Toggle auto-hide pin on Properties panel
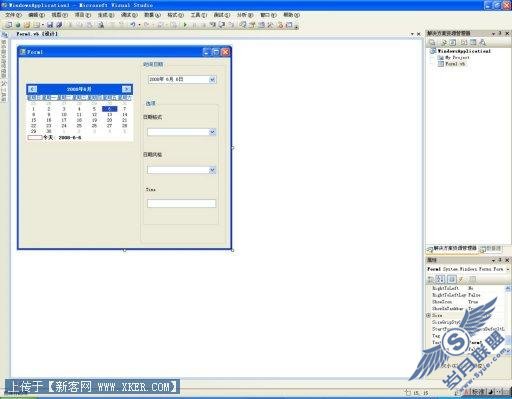This screenshot has width=512, height=399. pyautogui.click(x=500, y=260)
